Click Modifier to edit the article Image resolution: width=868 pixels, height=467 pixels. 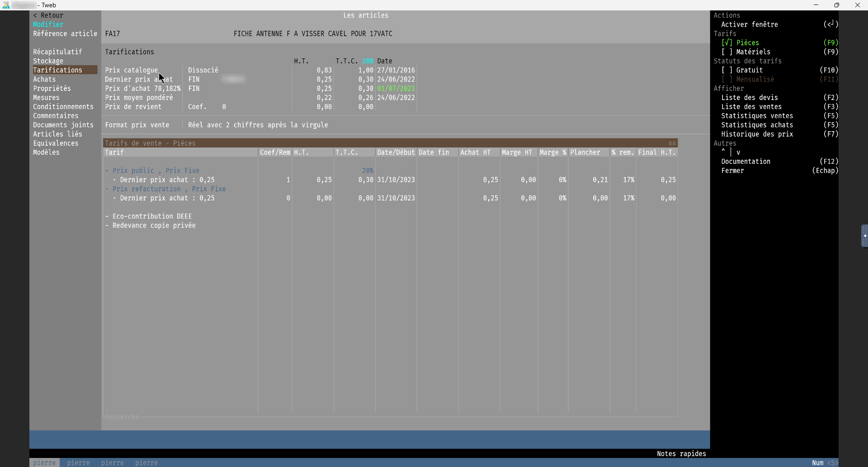pyautogui.click(x=48, y=24)
